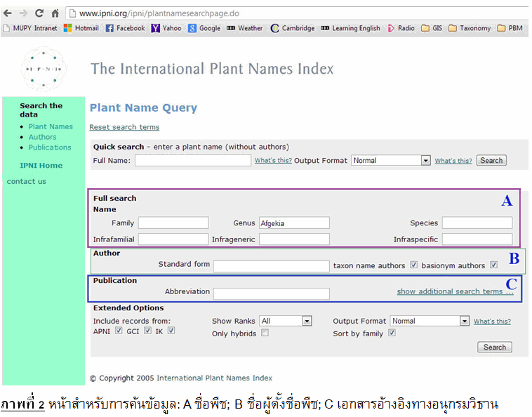Open the Show Ranks dropdown

click(285, 321)
